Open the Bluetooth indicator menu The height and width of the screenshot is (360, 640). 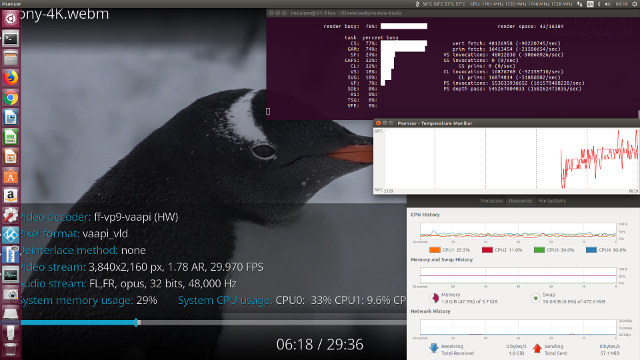coord(599,4)
